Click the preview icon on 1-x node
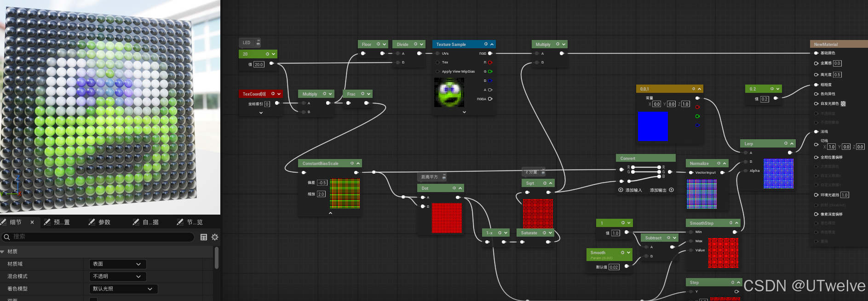Viewport: 868px width, 301px height. 500,233
